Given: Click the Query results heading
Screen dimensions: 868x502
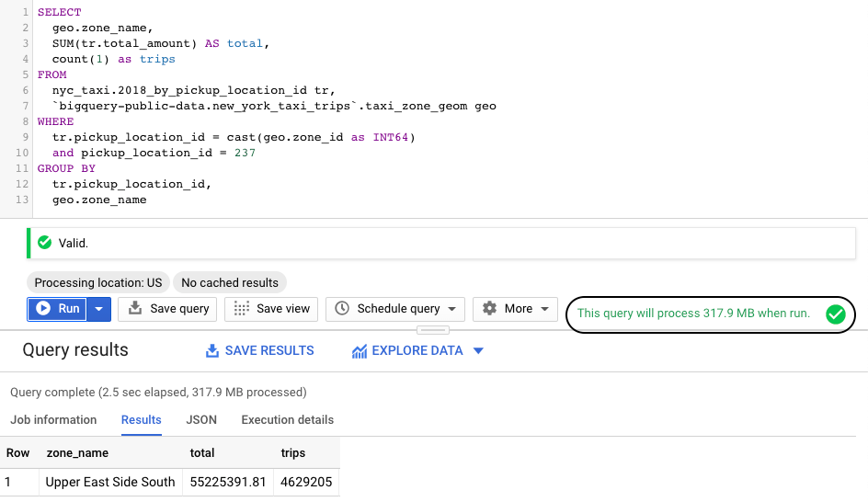Looking at the screenshot, I should coord(75,349).
